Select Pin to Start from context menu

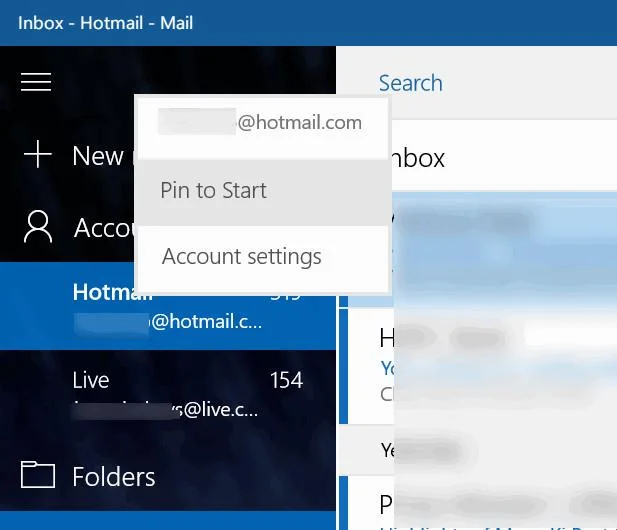click(x=263, y=192)
